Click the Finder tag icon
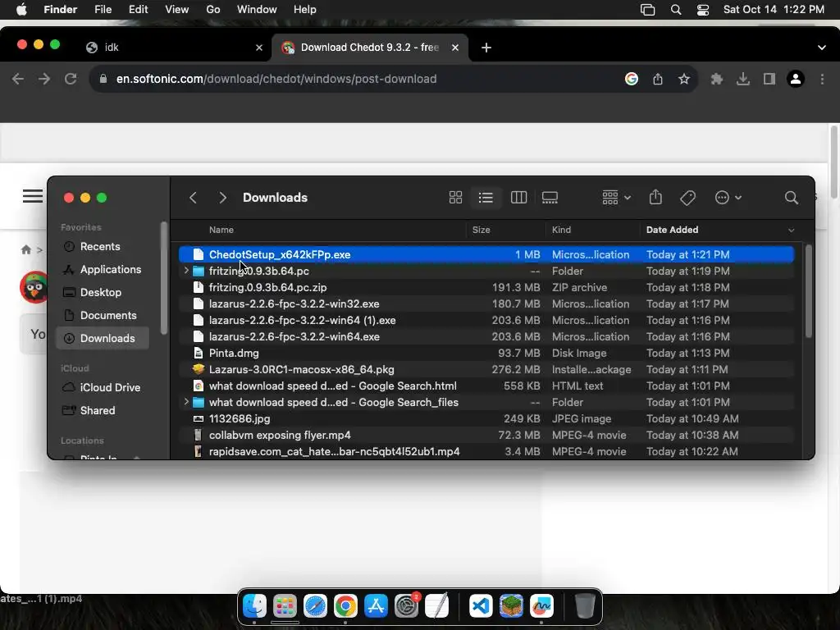This screenshot has width=840, height=630. 688,198
